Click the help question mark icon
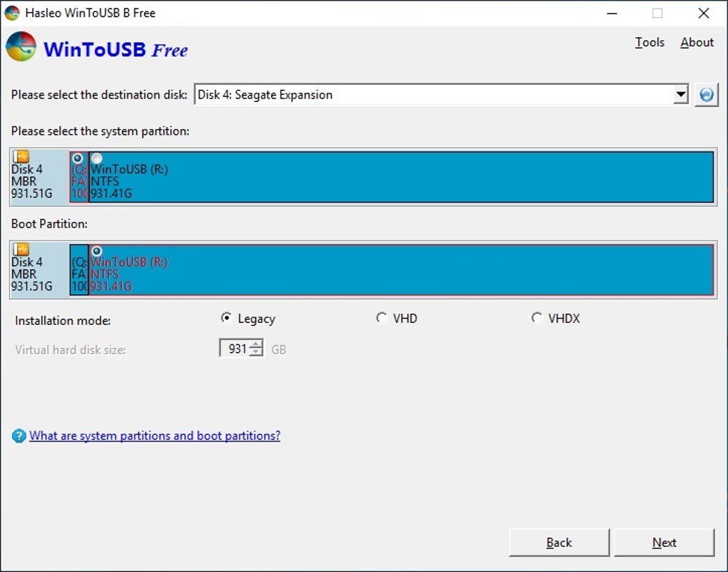This screenshot has width=728, height=572. [19, 436]
